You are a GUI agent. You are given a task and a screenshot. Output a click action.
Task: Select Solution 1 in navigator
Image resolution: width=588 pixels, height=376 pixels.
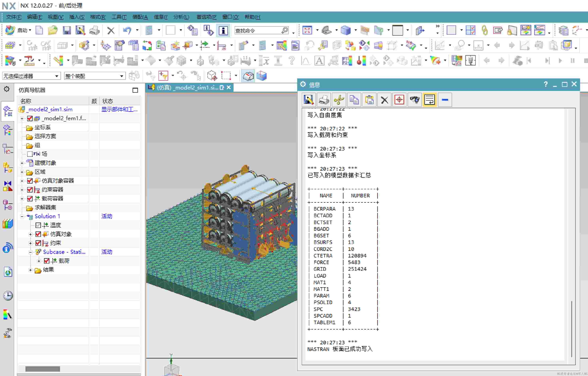click(x=47, y=216)
